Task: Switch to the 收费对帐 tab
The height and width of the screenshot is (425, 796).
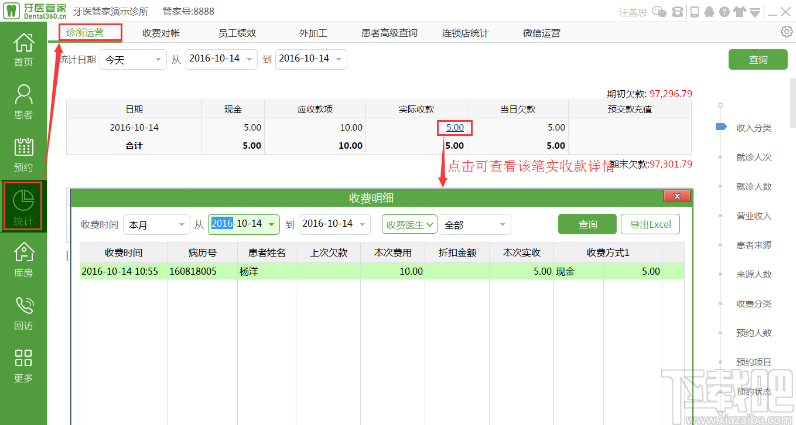Action: click(x=161, y=34)
